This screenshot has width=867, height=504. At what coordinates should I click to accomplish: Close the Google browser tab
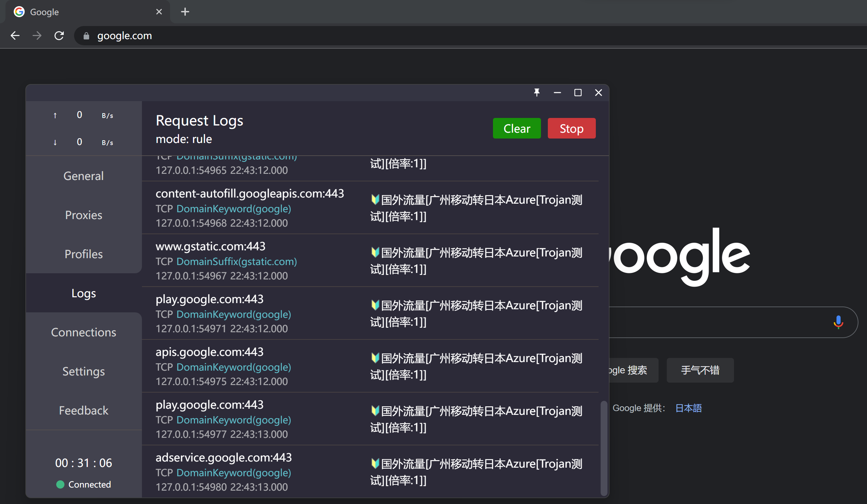pyautogui.click(x=159, y=12)
